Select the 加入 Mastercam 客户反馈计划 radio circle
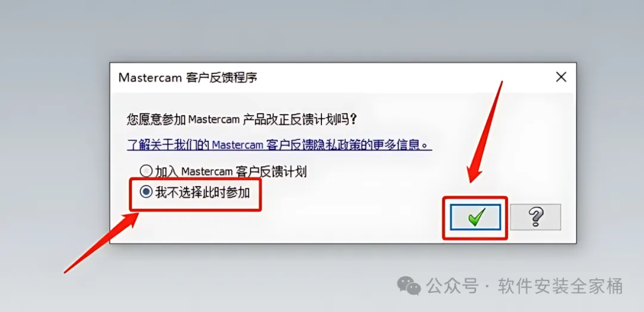 146,171
